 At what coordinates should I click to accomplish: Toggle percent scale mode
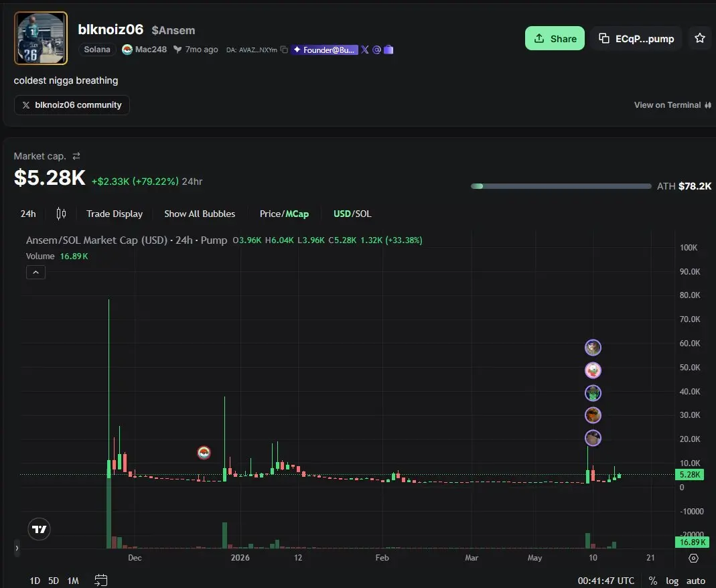click(653, 581)
